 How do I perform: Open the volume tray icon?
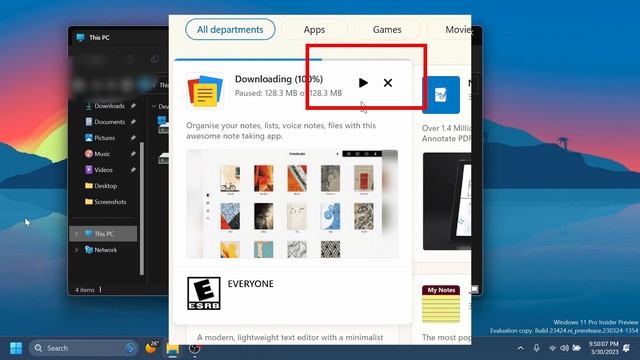pyautogui.click(x=564, y=348)
